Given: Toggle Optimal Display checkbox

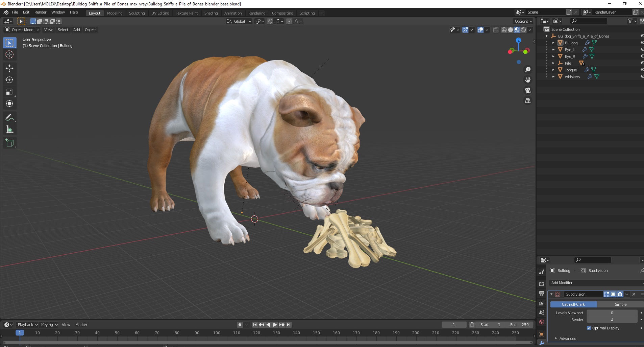Looking at the screenshot, I should 589,328.
